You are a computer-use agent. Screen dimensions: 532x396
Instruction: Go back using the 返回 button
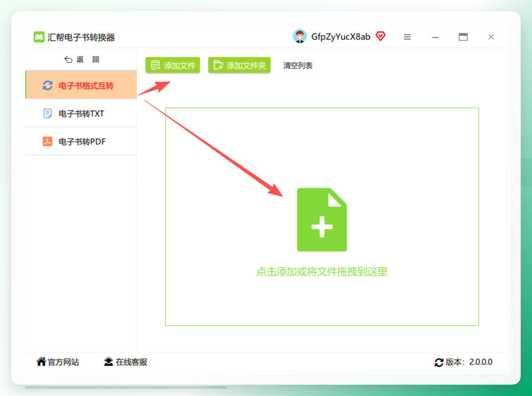81,59
